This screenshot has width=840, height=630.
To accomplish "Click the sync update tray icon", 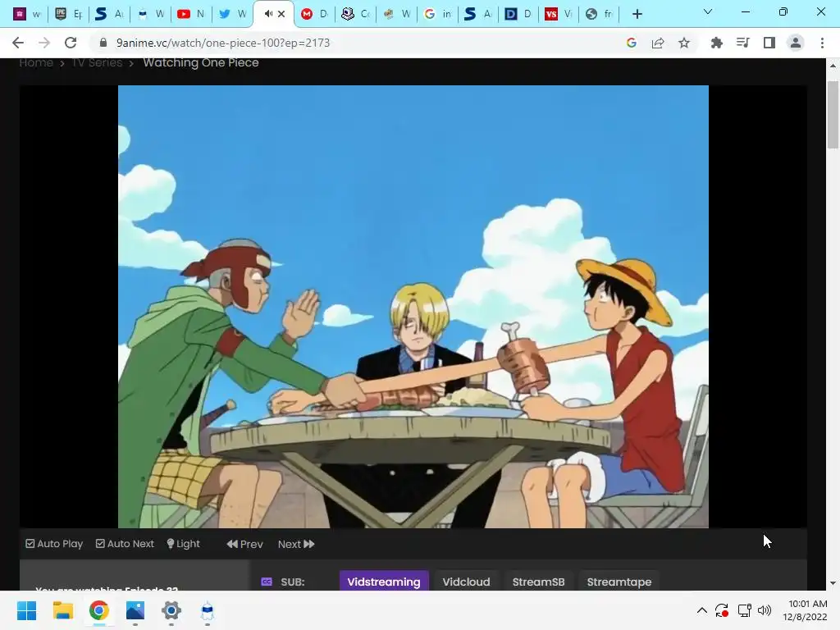I will (722, 610).
